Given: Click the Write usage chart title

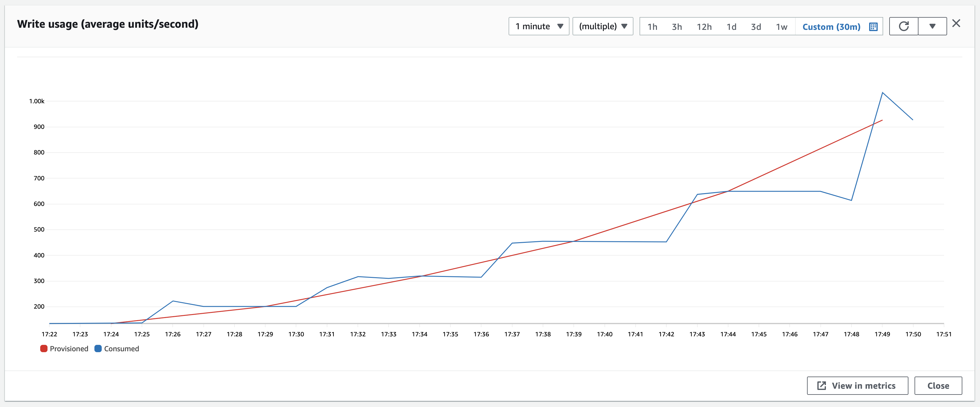Looking at the screenshot, I should point(108,24).
